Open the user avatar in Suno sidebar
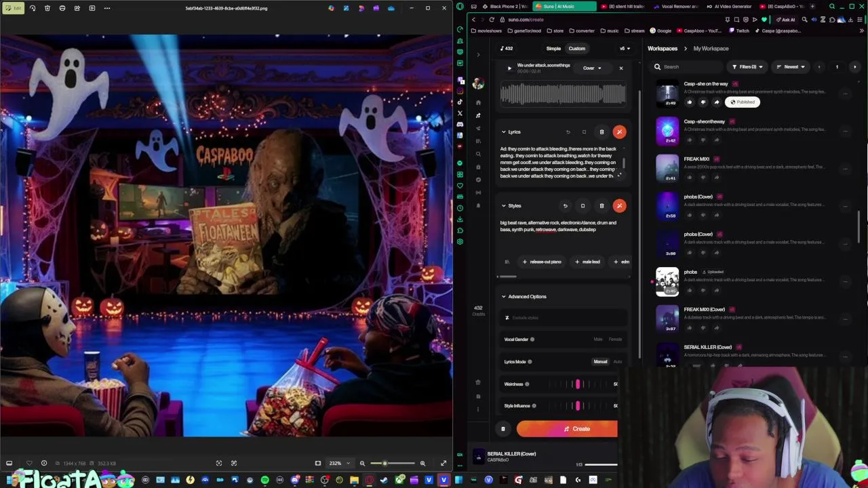Viewport: 868px width, 488px height. pyautogui.click(x=478, y=83)
